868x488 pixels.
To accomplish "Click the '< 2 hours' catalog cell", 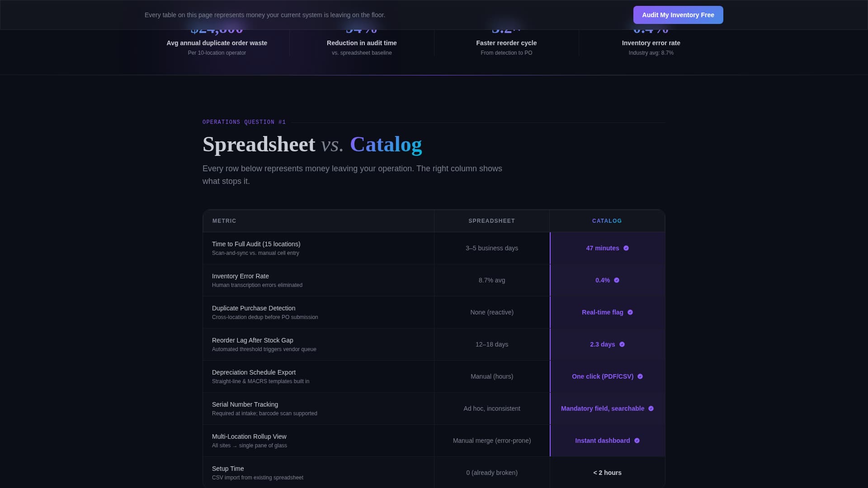I will coord(607,473).
